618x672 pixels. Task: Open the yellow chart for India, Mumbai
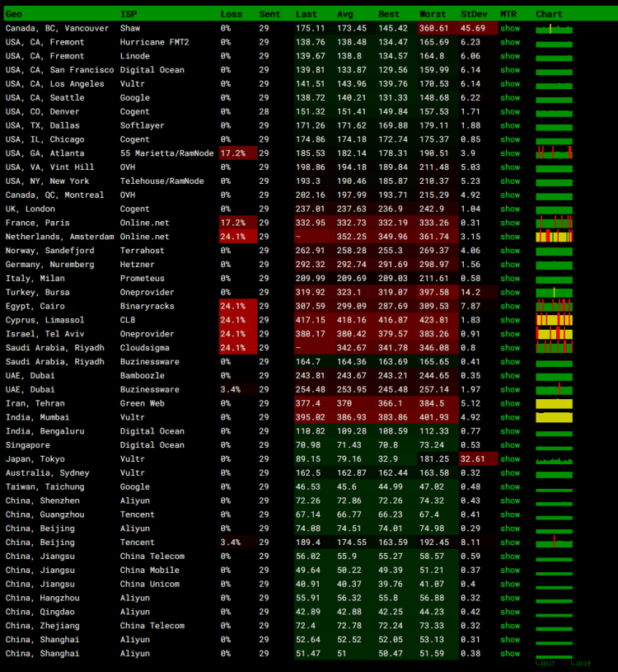point(554,417)
